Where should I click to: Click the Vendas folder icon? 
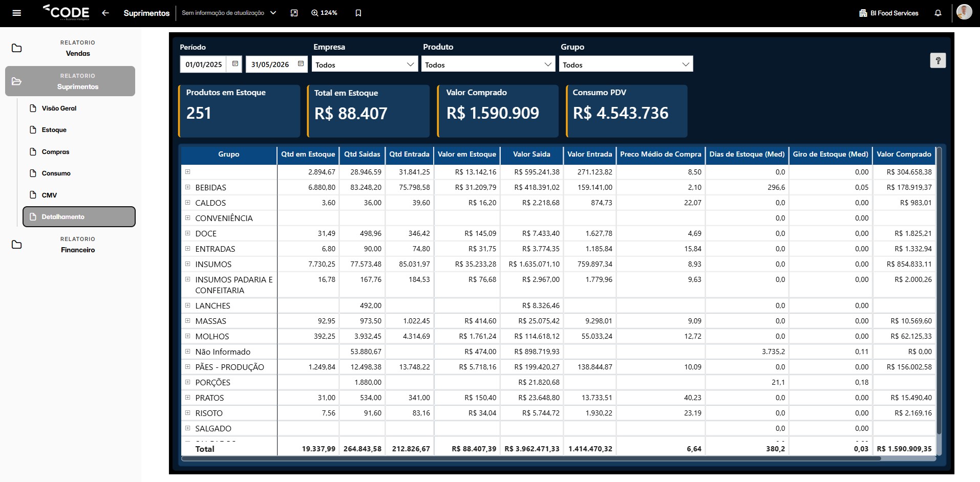pos(17,48)
